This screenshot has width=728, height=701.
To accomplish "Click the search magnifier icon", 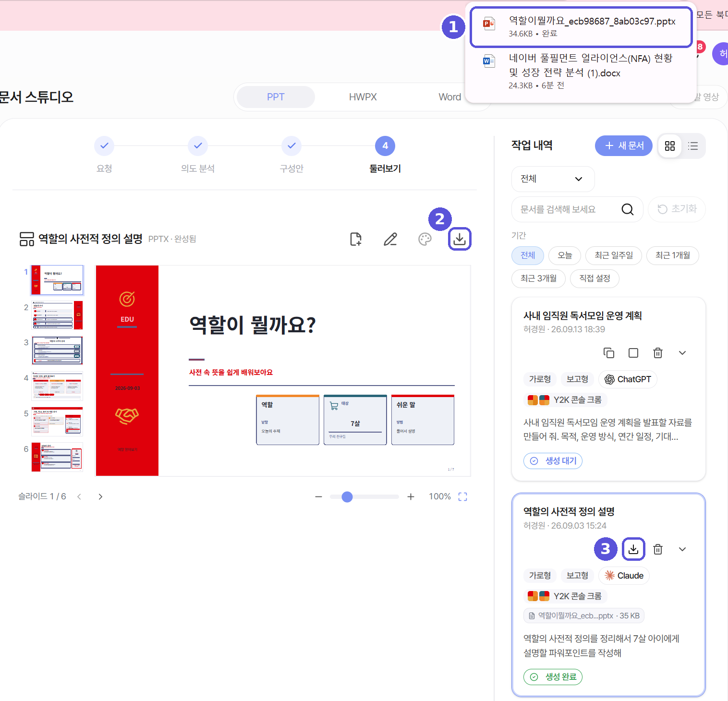I will click(628, 209).
